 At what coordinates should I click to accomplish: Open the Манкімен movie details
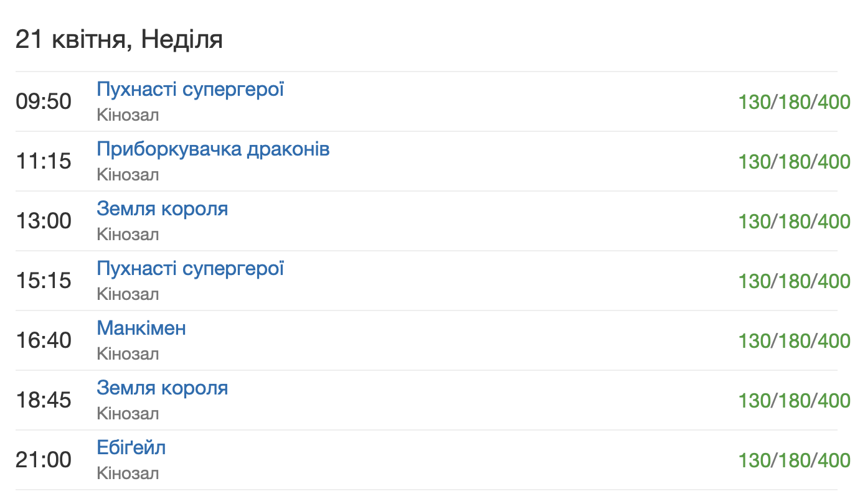tap(141, 328)
